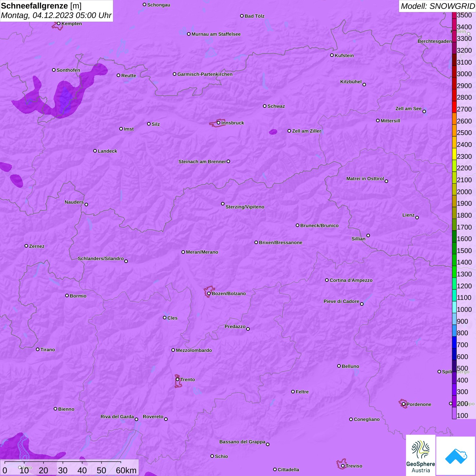Click the Innsbruck city marker

[x=219, y=123]
